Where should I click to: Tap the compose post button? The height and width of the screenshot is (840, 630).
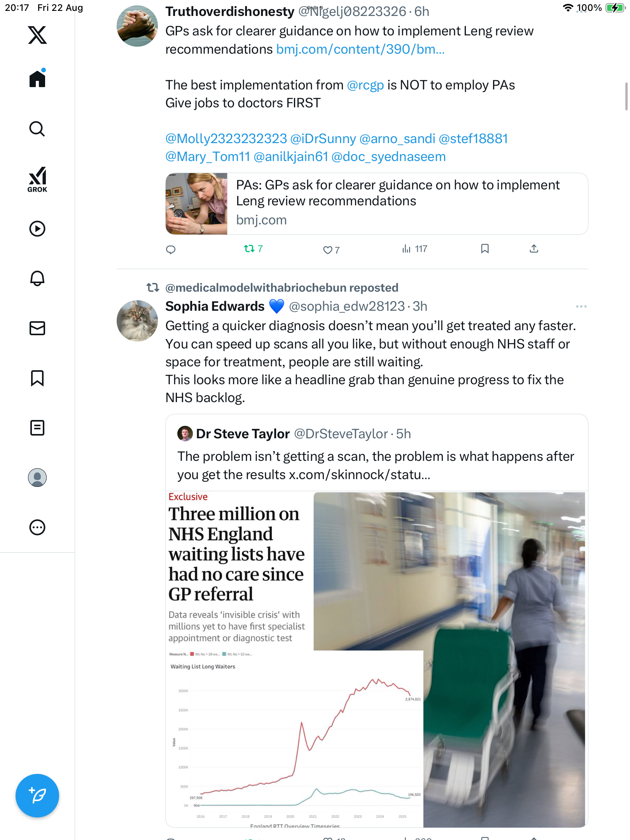pyautogui.click(x=37, y=796)
